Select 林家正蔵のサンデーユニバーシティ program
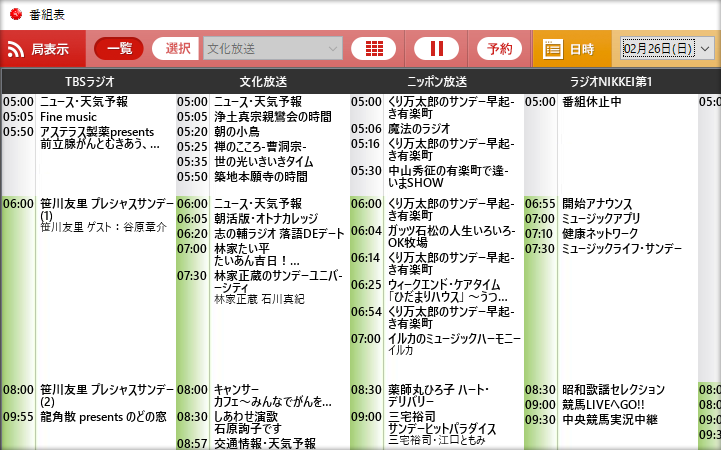 (278, 281)
